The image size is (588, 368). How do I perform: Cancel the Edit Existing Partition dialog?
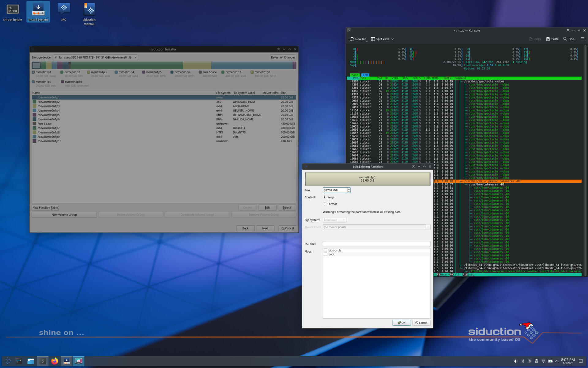[x=421, y=323]
